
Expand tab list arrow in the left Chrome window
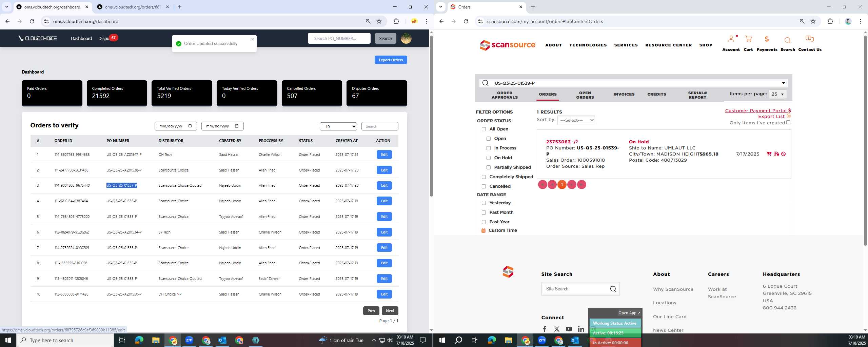6,7
